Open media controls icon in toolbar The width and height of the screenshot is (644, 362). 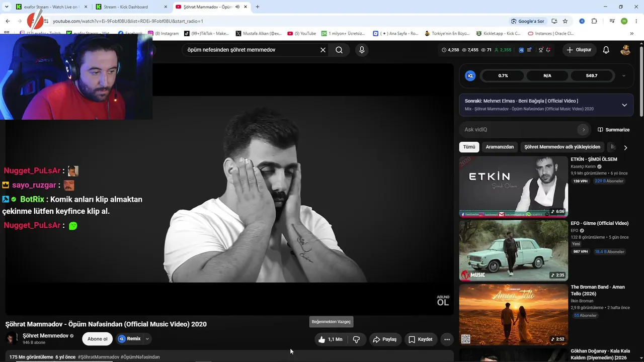coord(612,21)
